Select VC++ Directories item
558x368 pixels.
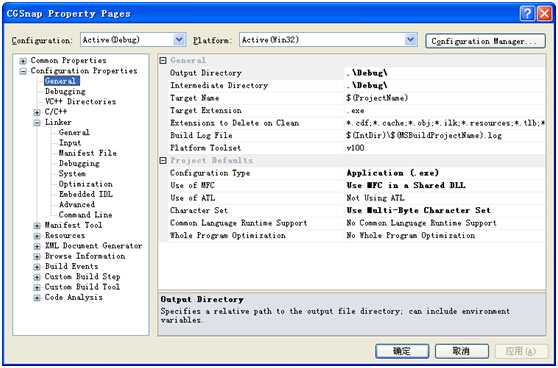coord(80,101)
